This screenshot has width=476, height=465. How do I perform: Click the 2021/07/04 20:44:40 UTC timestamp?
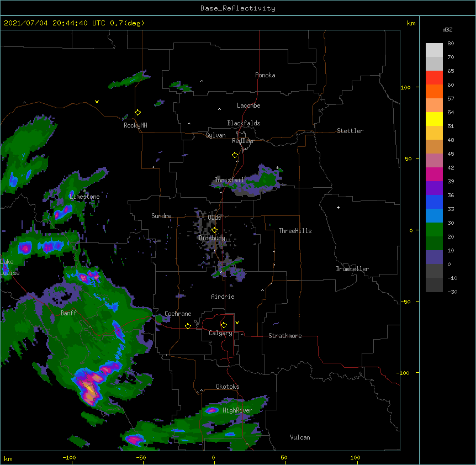(x=55, y=23)
